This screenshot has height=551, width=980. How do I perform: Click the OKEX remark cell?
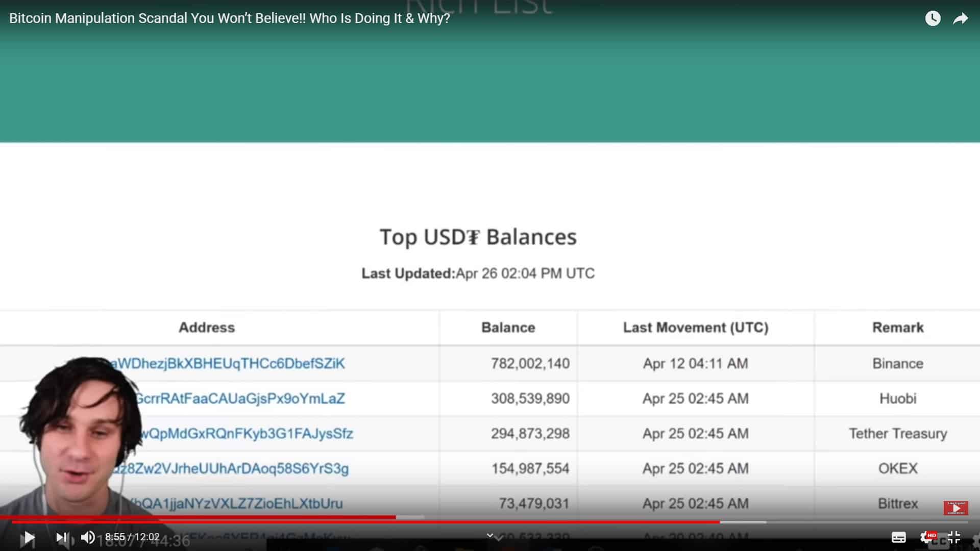click(x=898, y=468)
